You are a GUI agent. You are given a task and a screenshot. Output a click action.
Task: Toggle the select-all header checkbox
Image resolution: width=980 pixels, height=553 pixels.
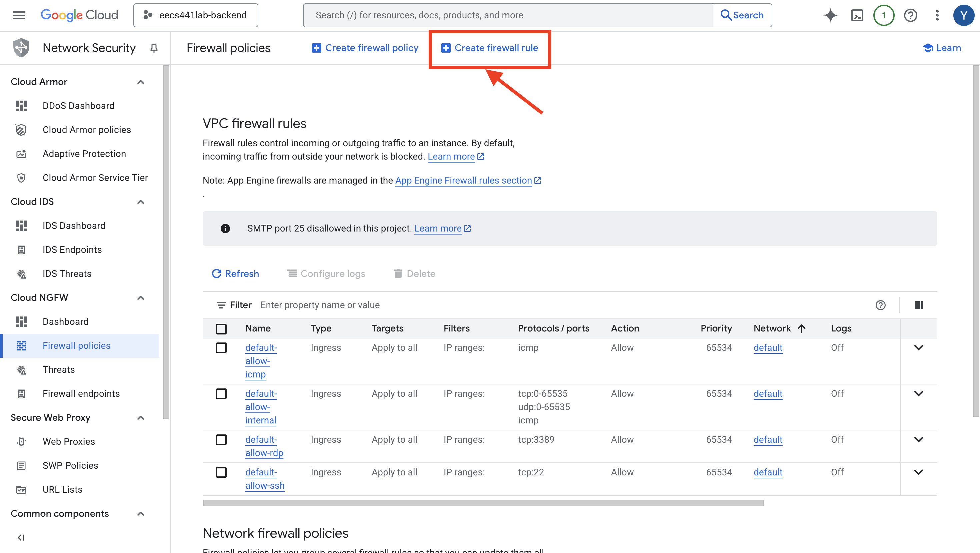click(x=221, y=328)
